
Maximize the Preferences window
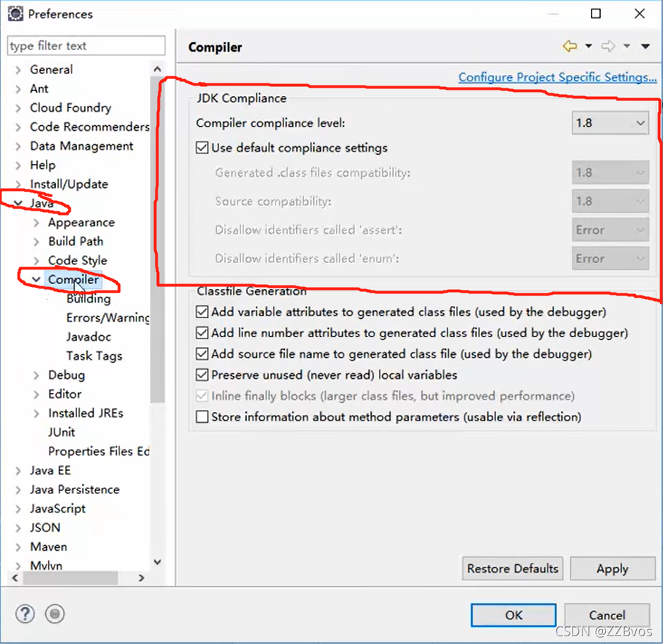click(596, 14)
